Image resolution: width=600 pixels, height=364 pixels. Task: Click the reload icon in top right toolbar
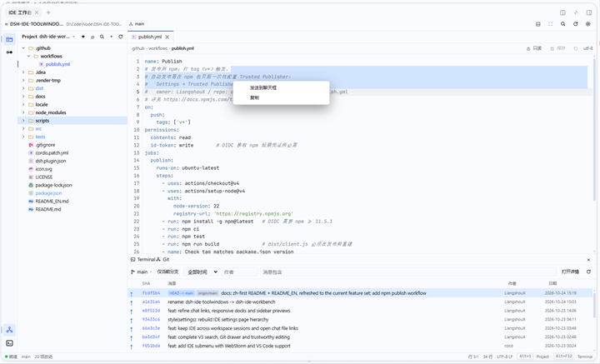[576, 24]
